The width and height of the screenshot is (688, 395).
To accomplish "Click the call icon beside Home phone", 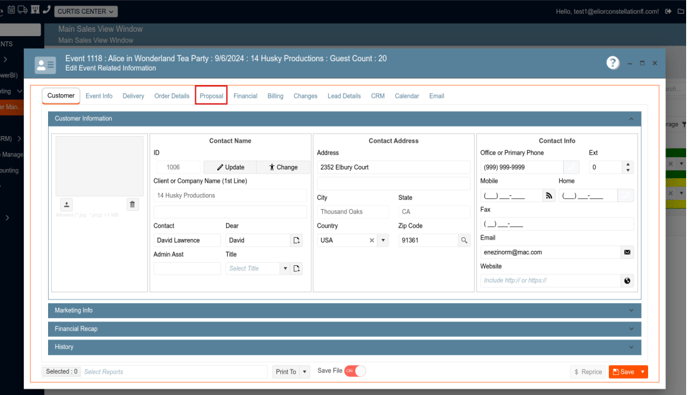I will tap(626, 196).
